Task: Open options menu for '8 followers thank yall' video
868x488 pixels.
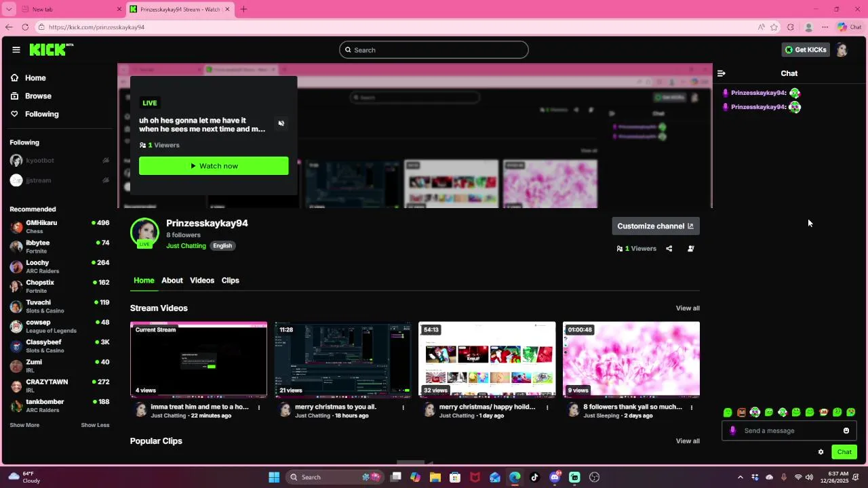Action: pyautogui.click(x=692, y=407)
